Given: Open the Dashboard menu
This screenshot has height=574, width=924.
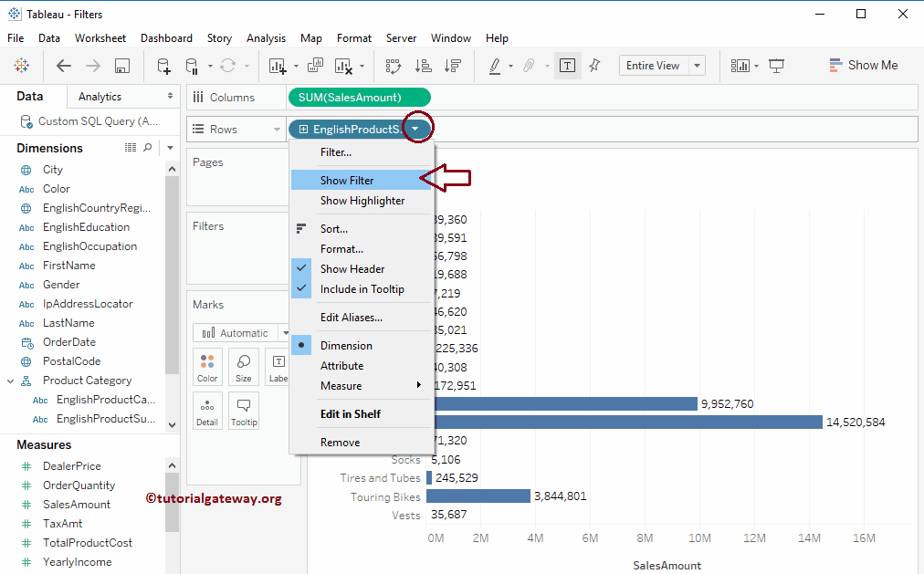Looking at the screenshot, I should [166, 38].
